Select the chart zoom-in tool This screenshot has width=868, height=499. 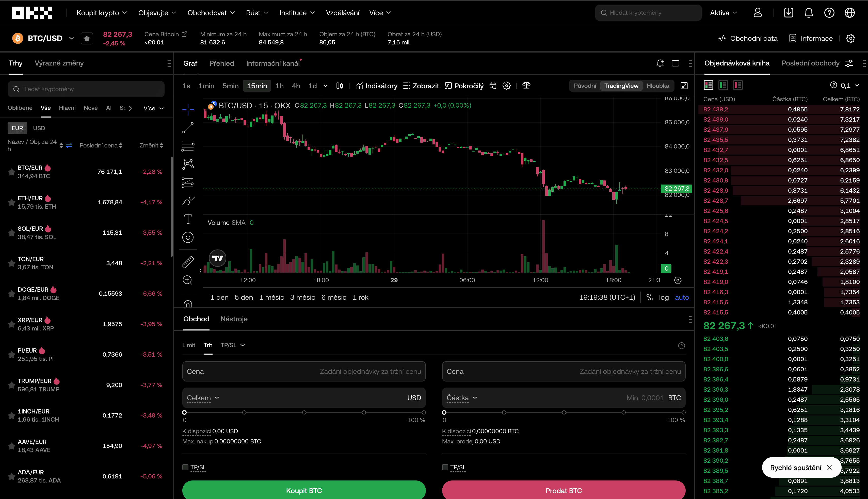187,280
